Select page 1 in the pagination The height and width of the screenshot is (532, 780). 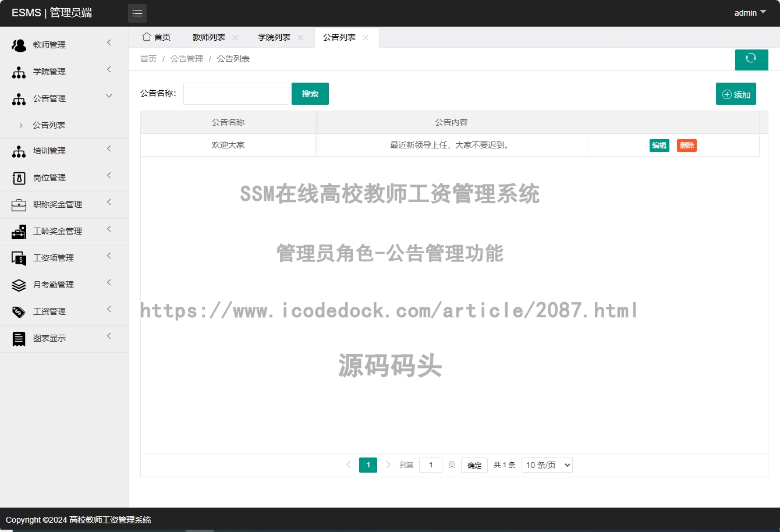(368, 465)
